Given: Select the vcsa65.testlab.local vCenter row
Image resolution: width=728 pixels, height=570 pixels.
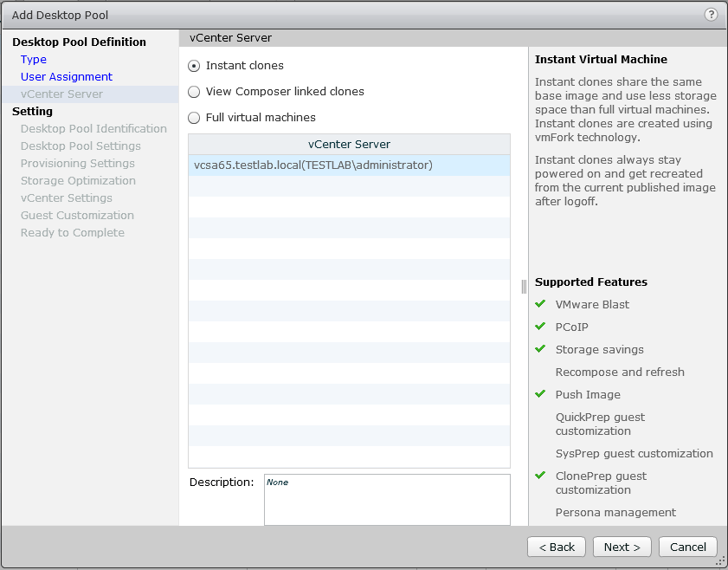Looking at the screenshot, I should [x=313, y=165].
